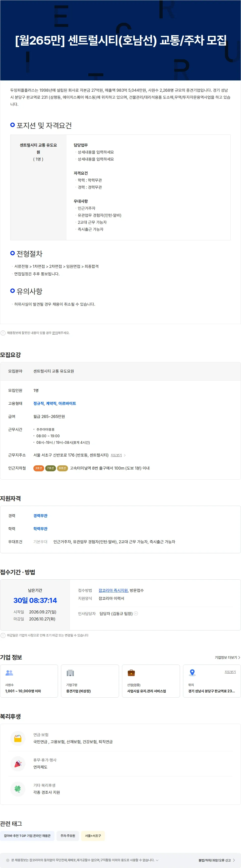Click the 7호선 subway line badge
Image resolution: width=241 pixels, height=868 pixels.
[x=51, y=468]
